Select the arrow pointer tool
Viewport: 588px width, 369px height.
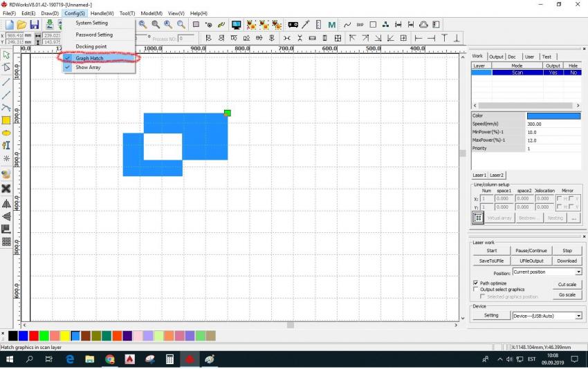pyautogui.click(x=6, y=55)
